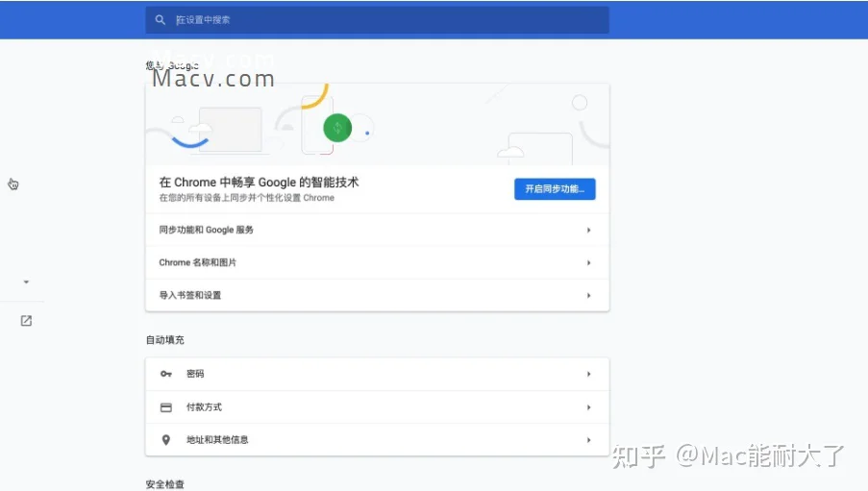Focus the settings search field
The image size is (868, 491).
coord(377,20)
